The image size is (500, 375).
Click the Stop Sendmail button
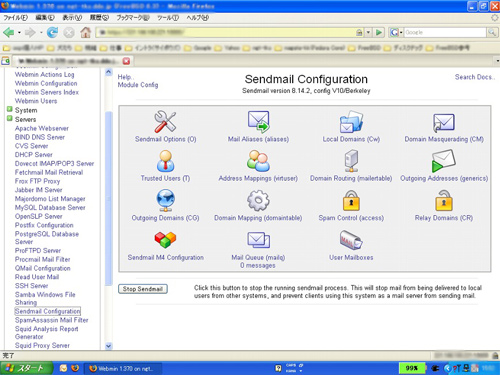point(143,289)
